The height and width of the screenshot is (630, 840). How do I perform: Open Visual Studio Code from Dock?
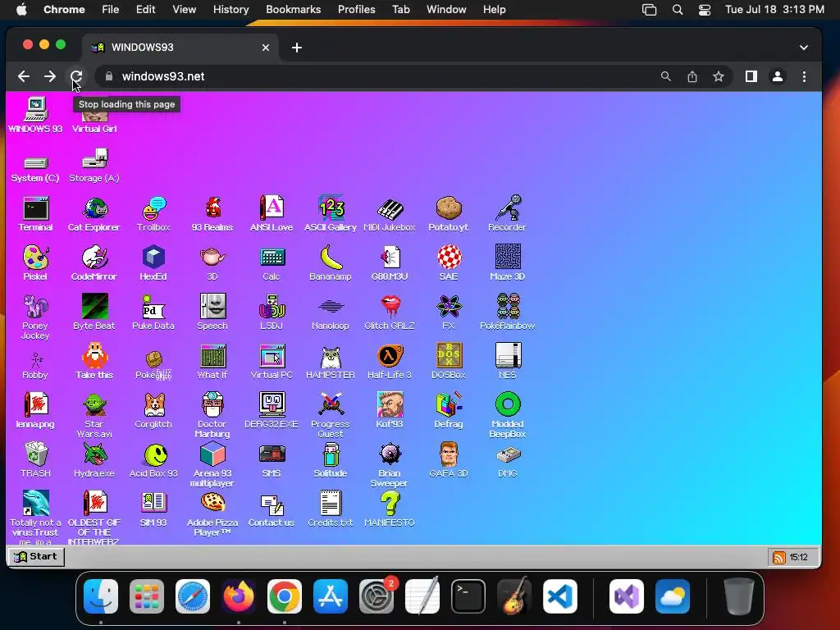tap(559, 596)
